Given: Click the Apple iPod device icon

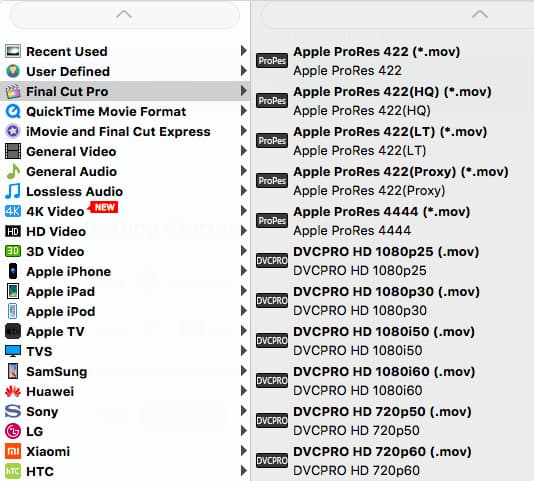Looking at the screenshot, I should (x=13, y=311).
